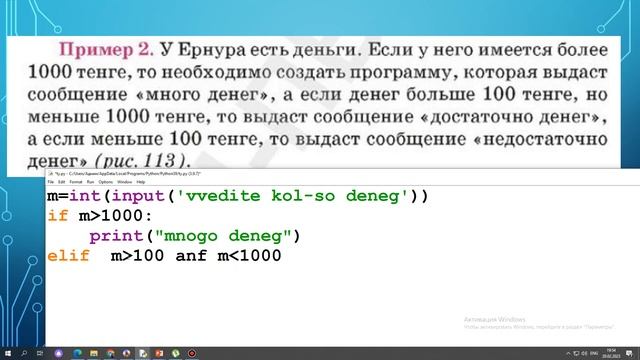Viewport: 640px width, 360px height.
Task: Open Google Chrome from taskbar
Action: (111, 353)
